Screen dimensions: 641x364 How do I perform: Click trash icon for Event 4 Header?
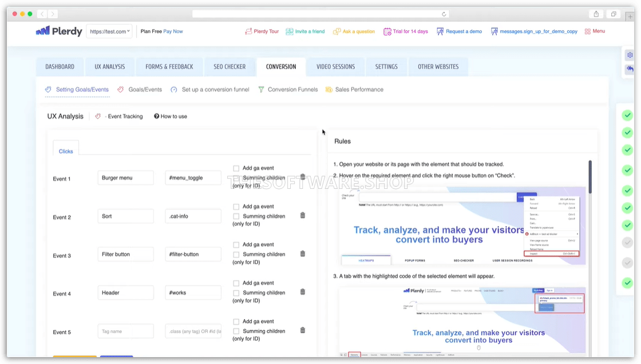tap(303, 292)
